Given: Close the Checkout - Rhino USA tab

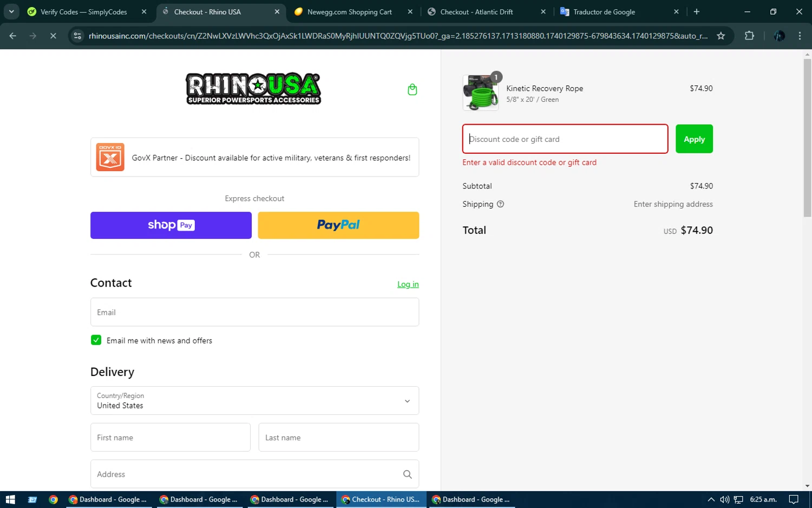Looking at the screenshot, I should point(277,12).
